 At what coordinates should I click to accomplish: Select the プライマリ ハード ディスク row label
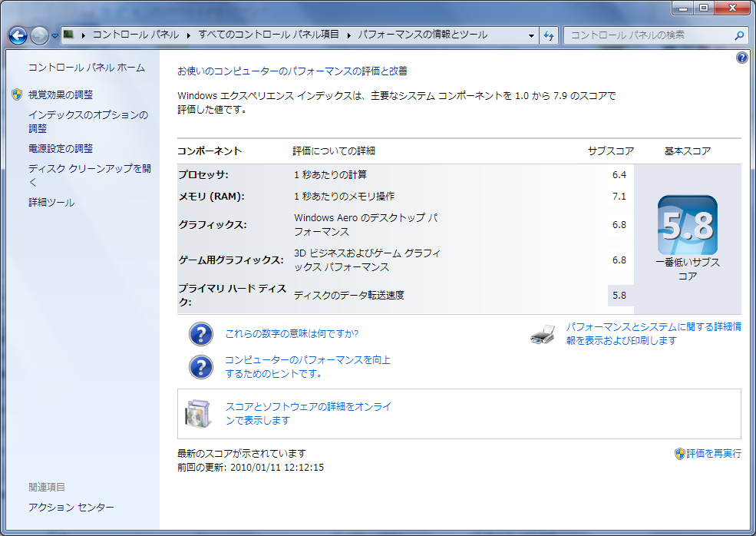coord(233,295)
